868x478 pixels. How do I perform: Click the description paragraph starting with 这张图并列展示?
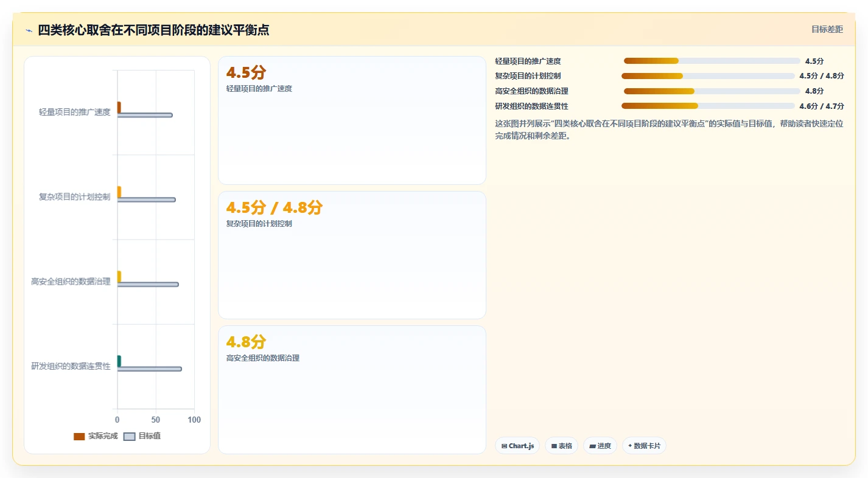click(x=670, y=130)
